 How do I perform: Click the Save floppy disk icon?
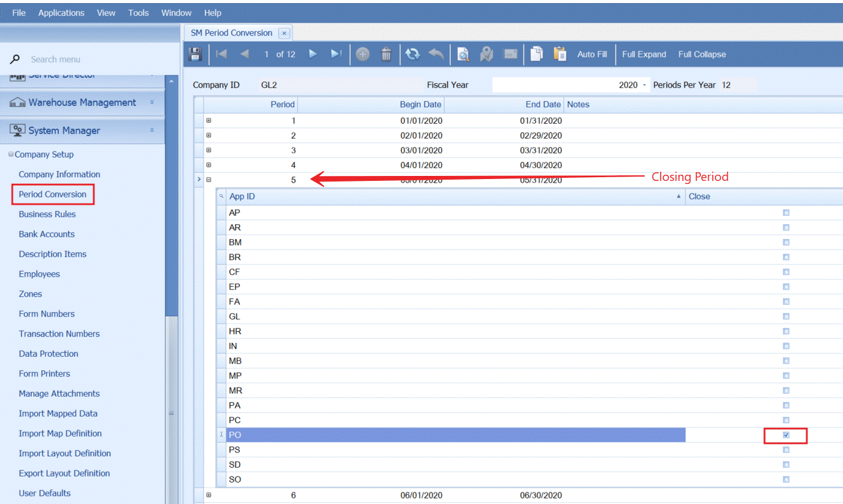point(195,54)
